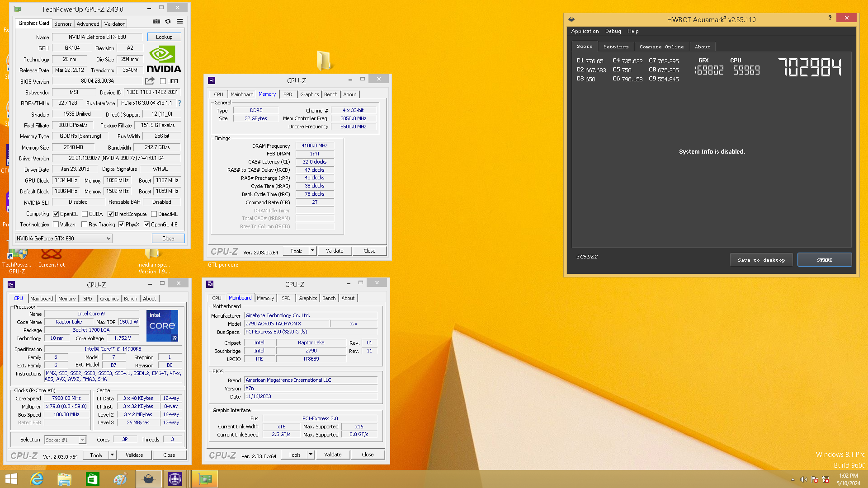Open Tools dropdown arrow in CPU-Z Mainboard window
The width and height of the screenshot is (868, 488).
point(311,455)
